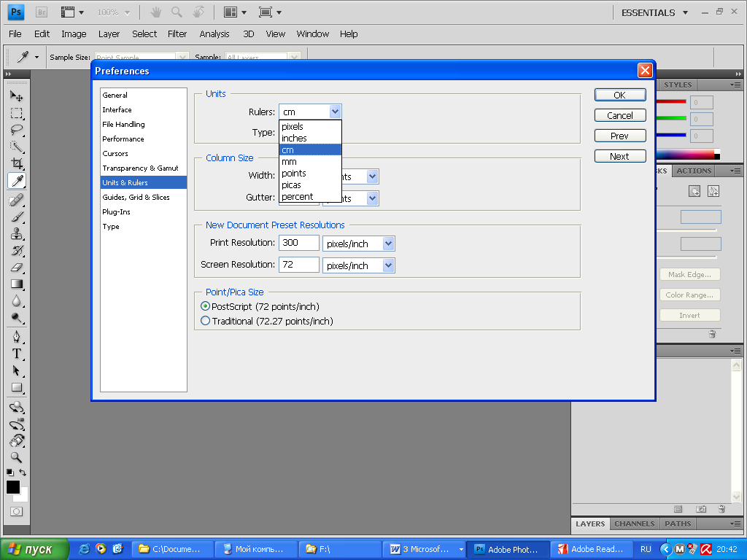Choose inches from Rulers list
The height and width of the screenshot is (560, 747).
point(310,138)
